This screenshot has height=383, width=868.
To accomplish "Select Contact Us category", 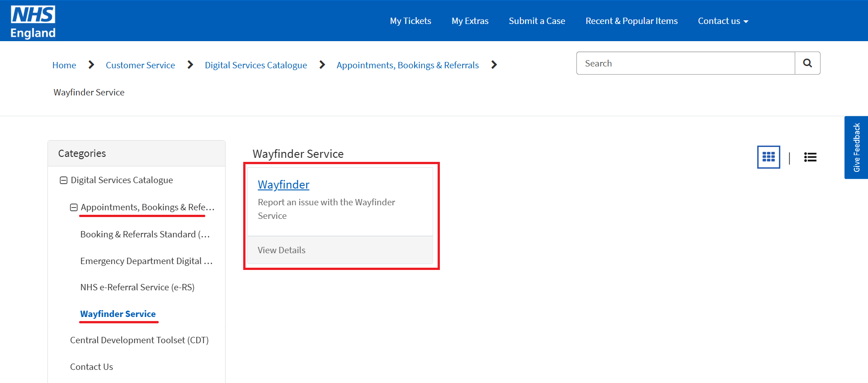I will coord(91,367).
